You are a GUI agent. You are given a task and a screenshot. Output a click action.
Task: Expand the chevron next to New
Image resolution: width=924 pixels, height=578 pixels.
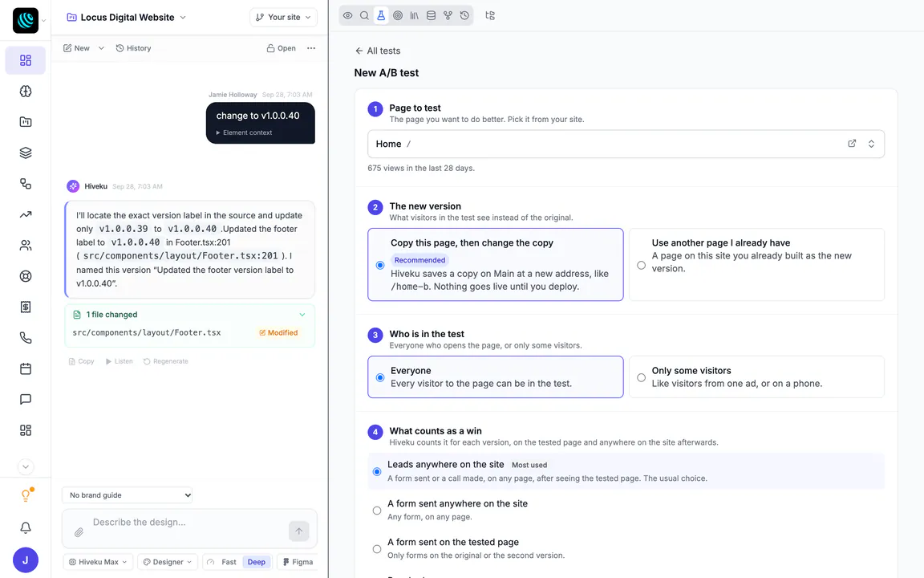coord(101,48)
